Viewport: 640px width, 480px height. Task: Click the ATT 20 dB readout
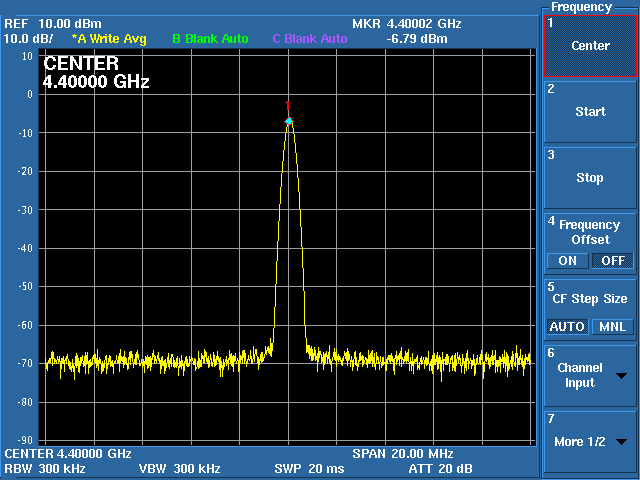coord(440,468)
